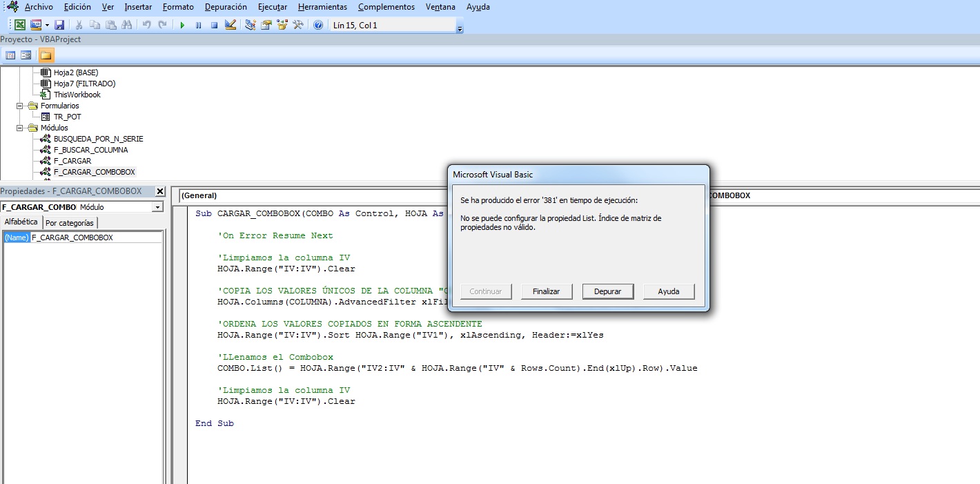Click the Undo arrow icon
980x484 pixels.
point(146,25)
